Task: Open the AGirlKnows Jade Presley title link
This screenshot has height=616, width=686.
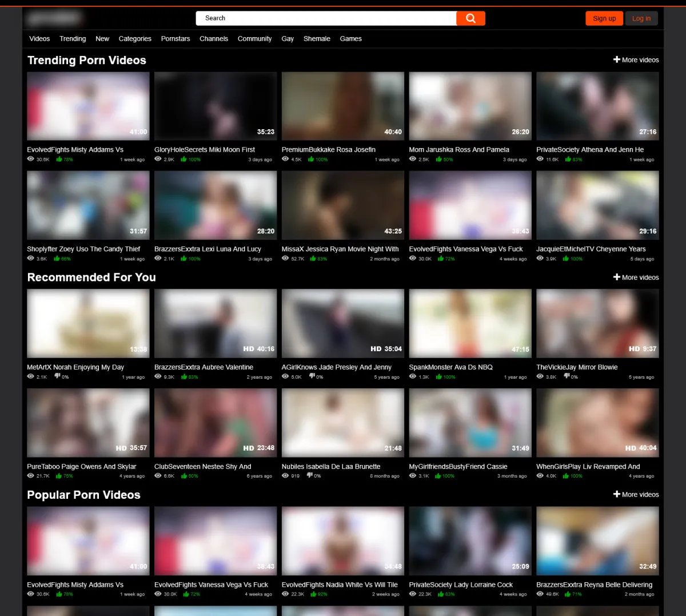Action: click(336, 367)
